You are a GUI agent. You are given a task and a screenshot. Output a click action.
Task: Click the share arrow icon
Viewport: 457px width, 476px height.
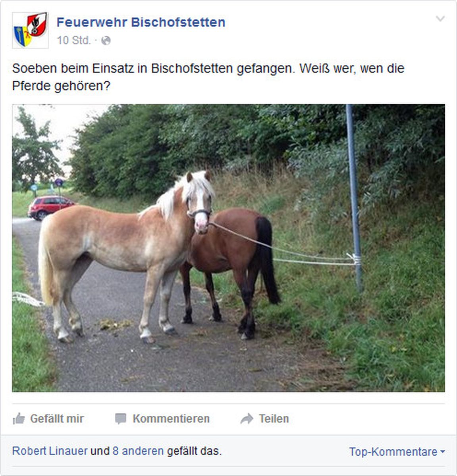(x=247, y=418)
